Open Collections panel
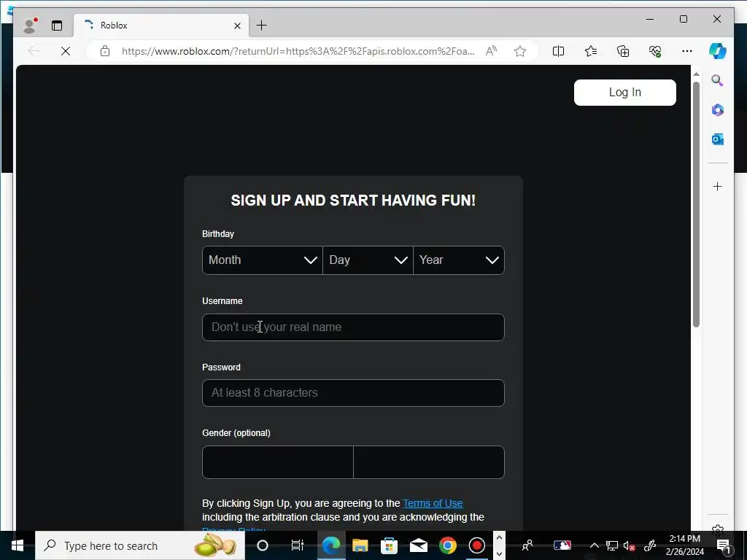Image resolution: width=747 pixels, height=560 pixels. [623, 51]
